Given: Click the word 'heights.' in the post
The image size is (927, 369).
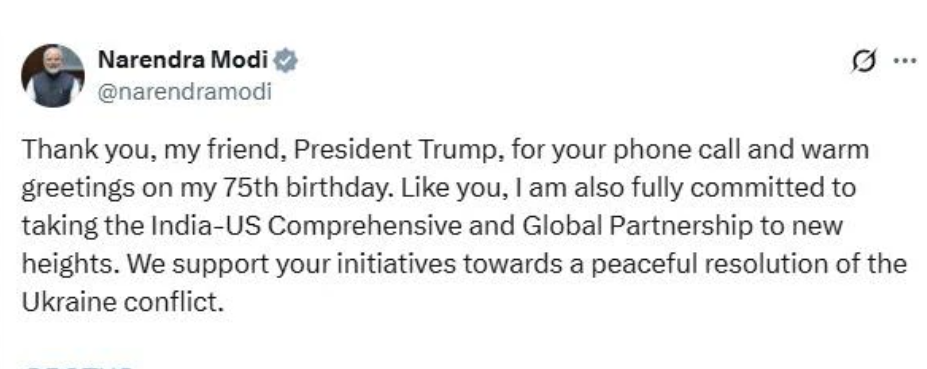Looking at the screenshot, I should tap(71, 264).
